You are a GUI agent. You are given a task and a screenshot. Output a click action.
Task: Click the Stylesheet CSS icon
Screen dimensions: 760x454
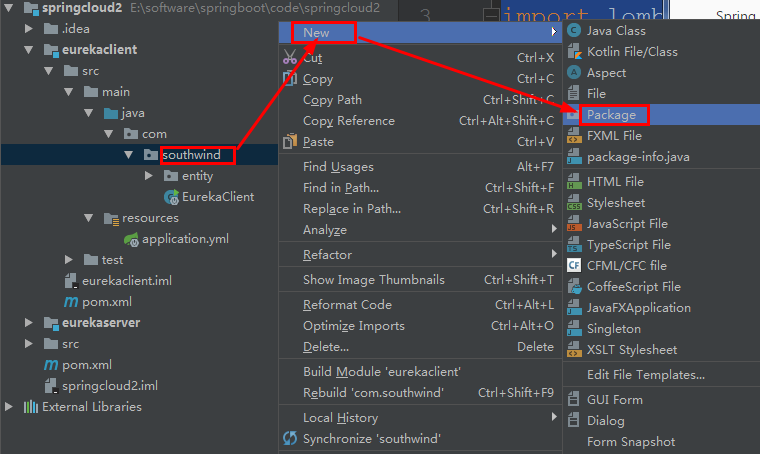pos(574,202)
